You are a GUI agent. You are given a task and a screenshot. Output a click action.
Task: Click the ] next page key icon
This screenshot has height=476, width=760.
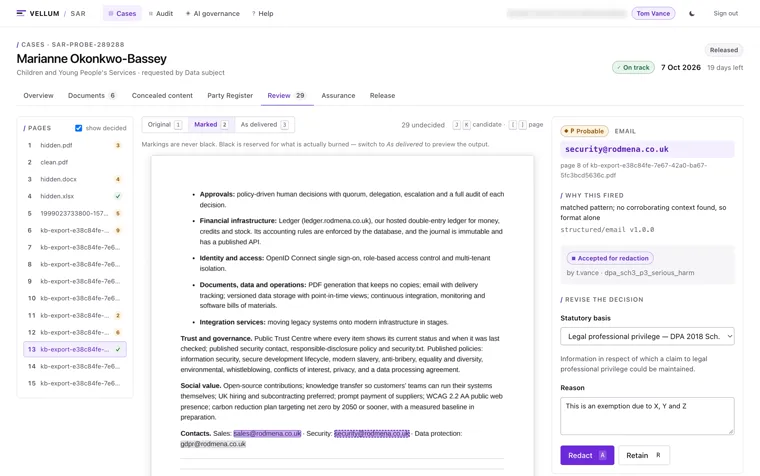522,125
